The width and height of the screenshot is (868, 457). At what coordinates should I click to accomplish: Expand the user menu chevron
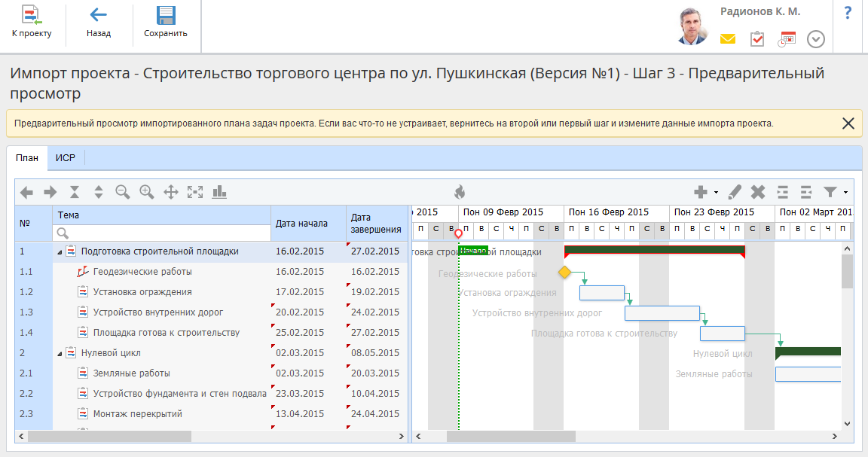(816, 39)
